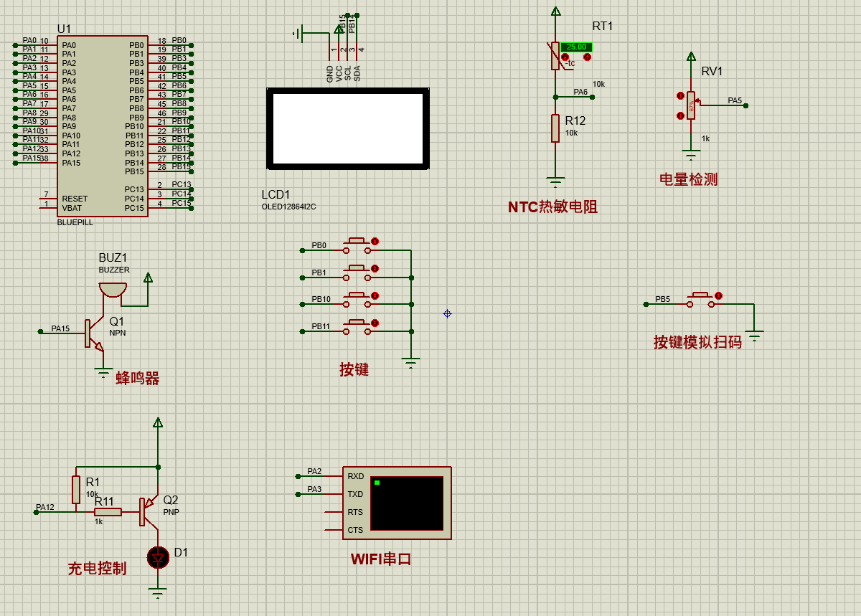The height and width of the screenshot is (616, 861).
Task: Click the NTC热敏电阻 text label
Action: click(552, 207)
